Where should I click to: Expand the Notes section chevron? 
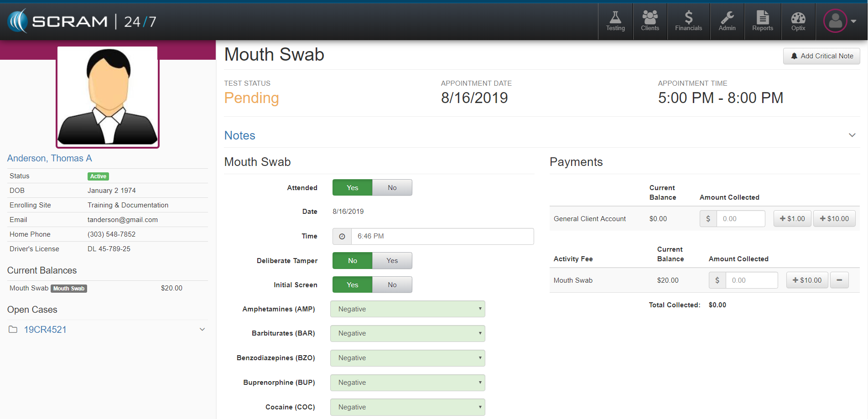pos(852,135)
